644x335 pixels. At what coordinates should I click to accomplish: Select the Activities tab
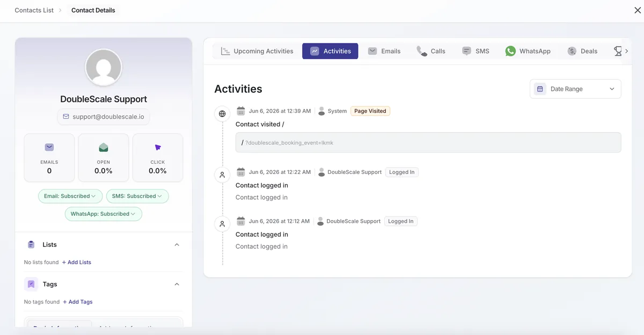(x=330, y=51)
